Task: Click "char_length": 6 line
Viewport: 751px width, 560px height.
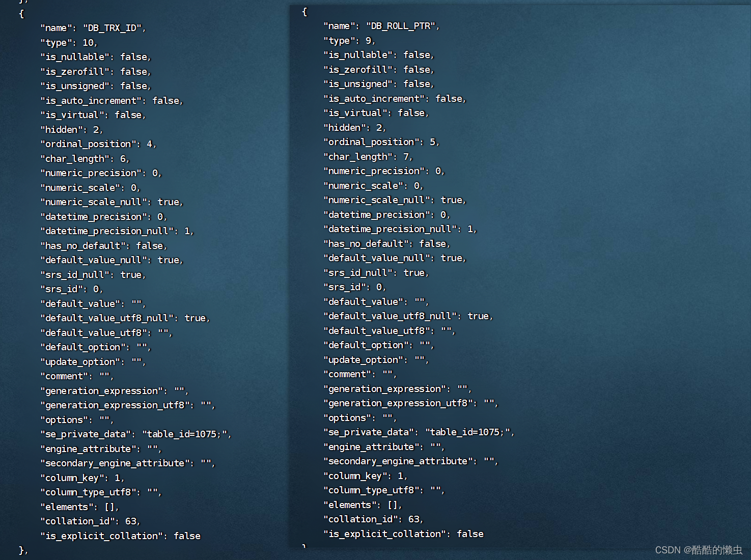Action: pyautogui.click(x=85, y=159)
